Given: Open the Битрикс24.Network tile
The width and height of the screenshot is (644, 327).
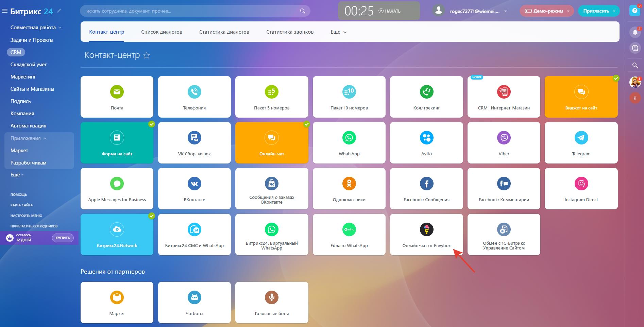Looking at the screenshot, I should pos(117,235).
